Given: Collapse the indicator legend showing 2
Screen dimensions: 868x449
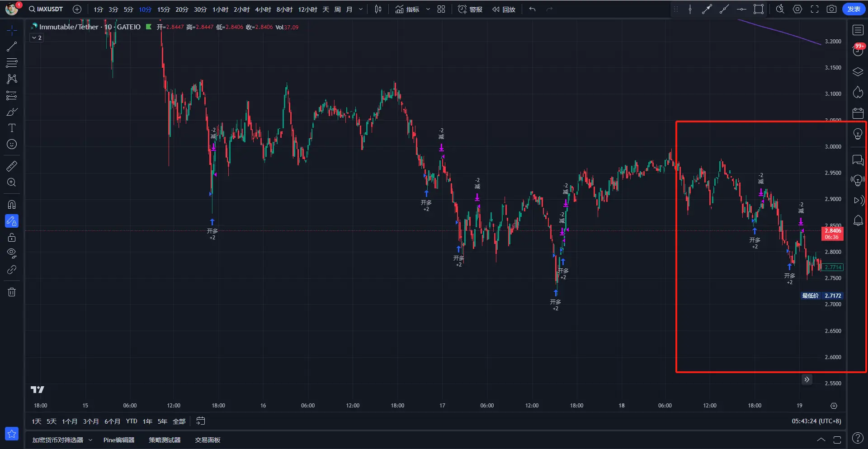Looking at the screenshot, I should [x=37, y=38].
